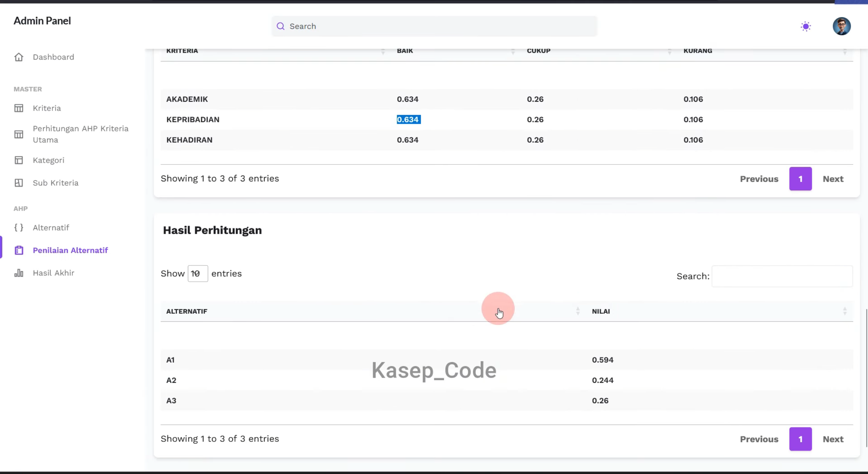
Task: Go to Dashboard menu item
Action: pos(53,57)
